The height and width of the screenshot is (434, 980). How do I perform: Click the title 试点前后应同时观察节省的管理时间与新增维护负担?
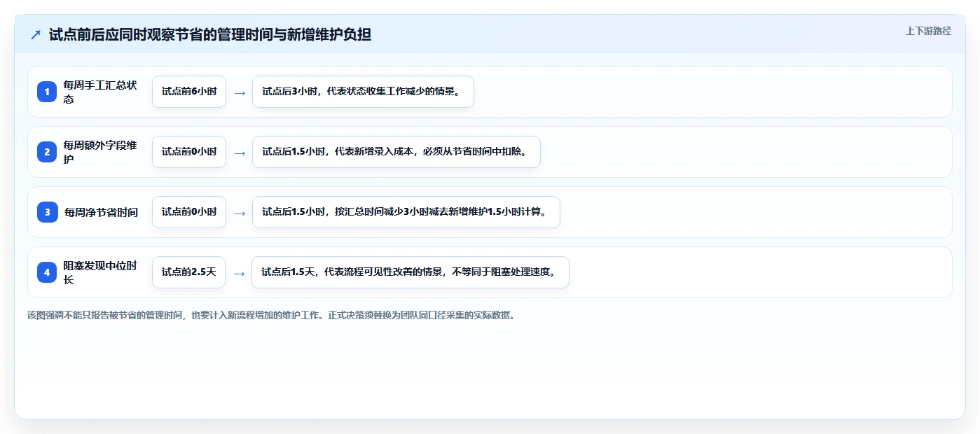(x=210, y=34)
